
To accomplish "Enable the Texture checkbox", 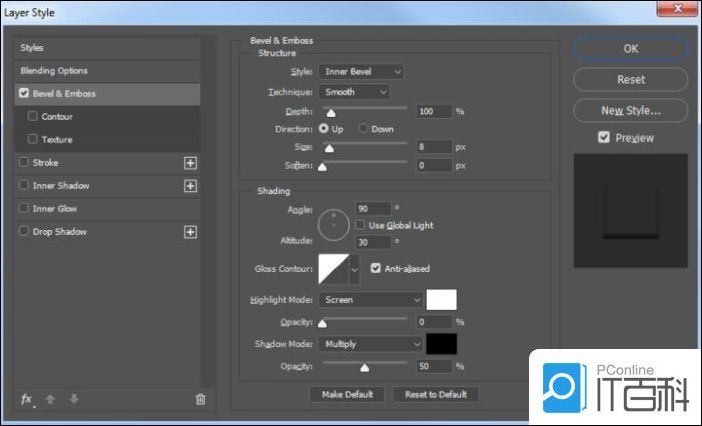I will (32, 139).
